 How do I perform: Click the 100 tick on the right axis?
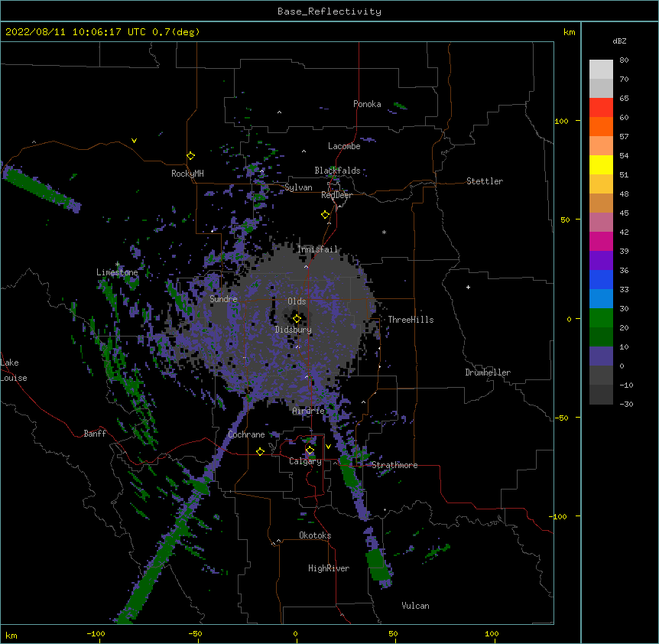pos(561,121)
